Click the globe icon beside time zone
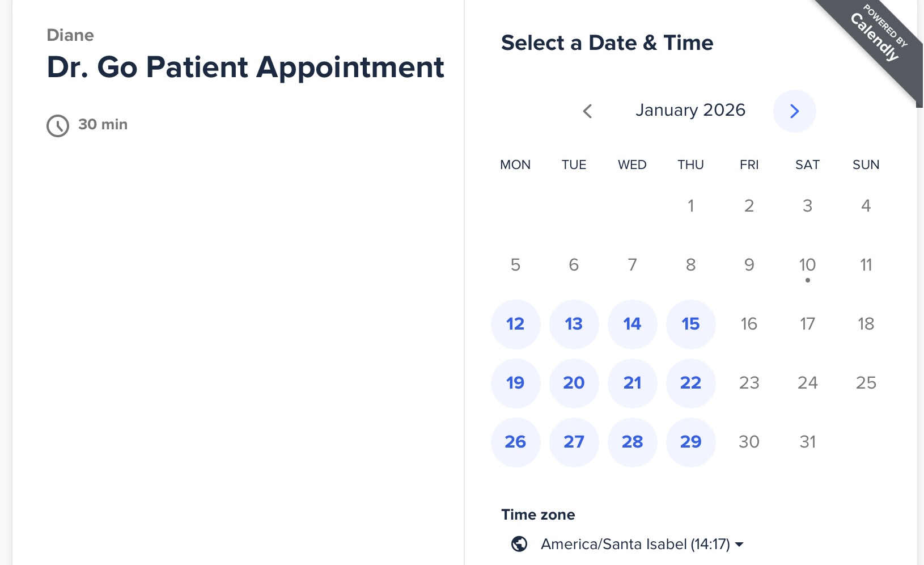Viewport: 924px width, 565px height. pos(519,544)
